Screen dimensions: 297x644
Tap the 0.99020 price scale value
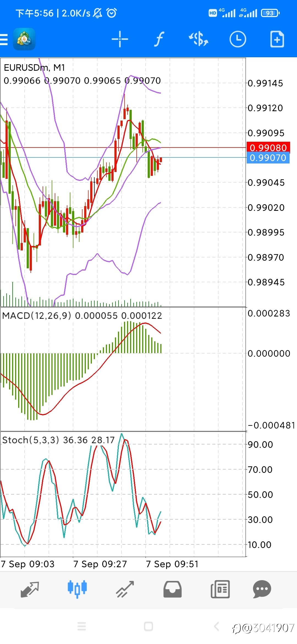[x=266, y=208]
